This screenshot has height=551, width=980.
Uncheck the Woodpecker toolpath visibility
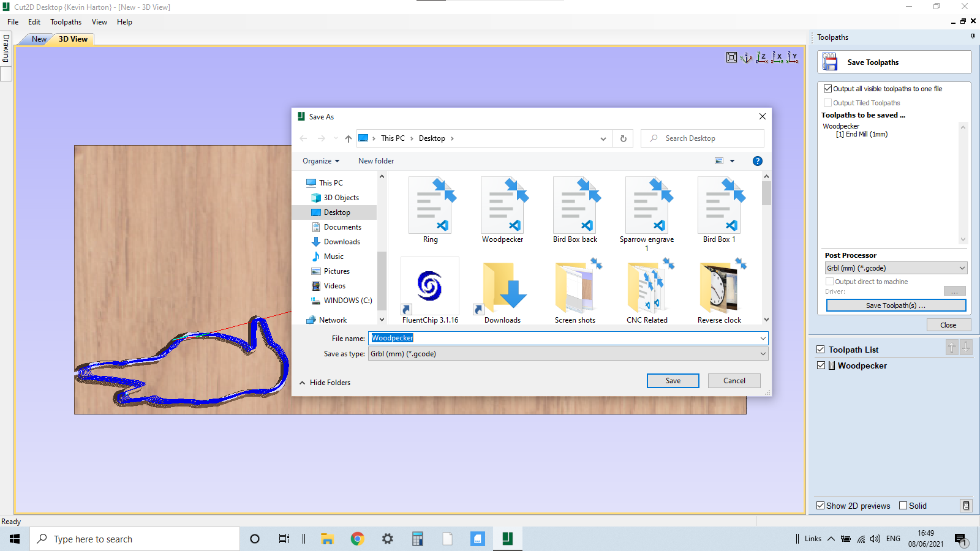(x=821, y=365)
